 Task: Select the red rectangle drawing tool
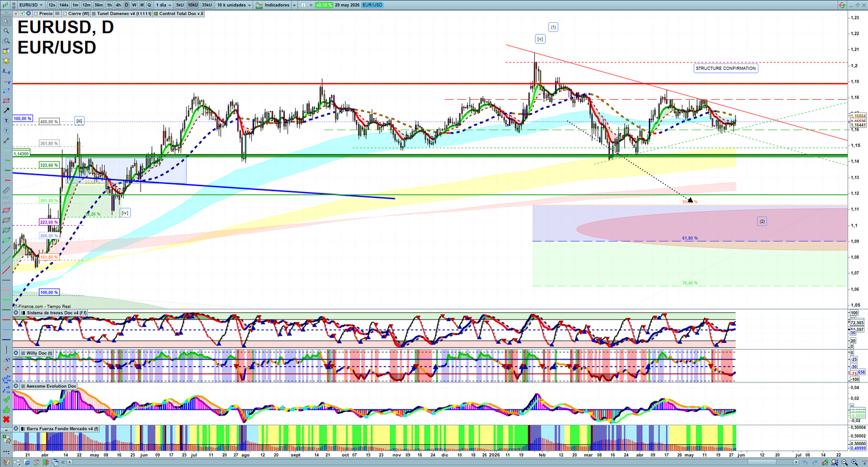pyautogui.click(x=6, y=100)
